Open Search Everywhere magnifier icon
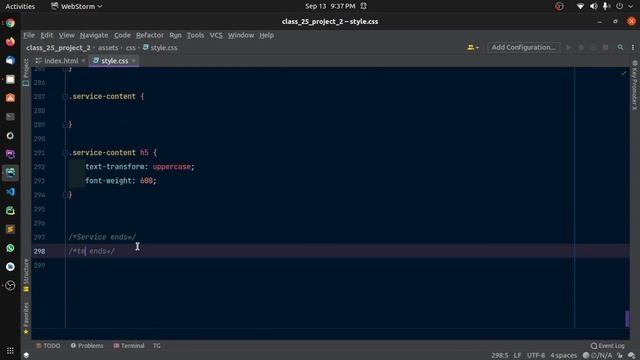 (x=620, y=47)
